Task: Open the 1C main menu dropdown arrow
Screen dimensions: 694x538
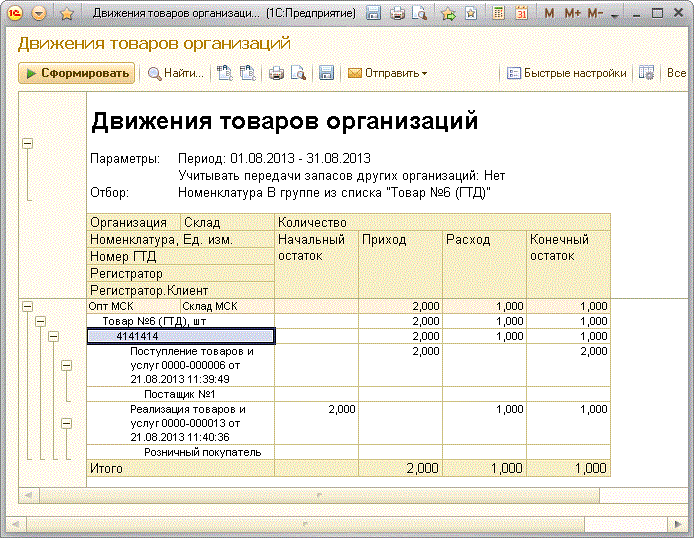Action: point(39,14)
